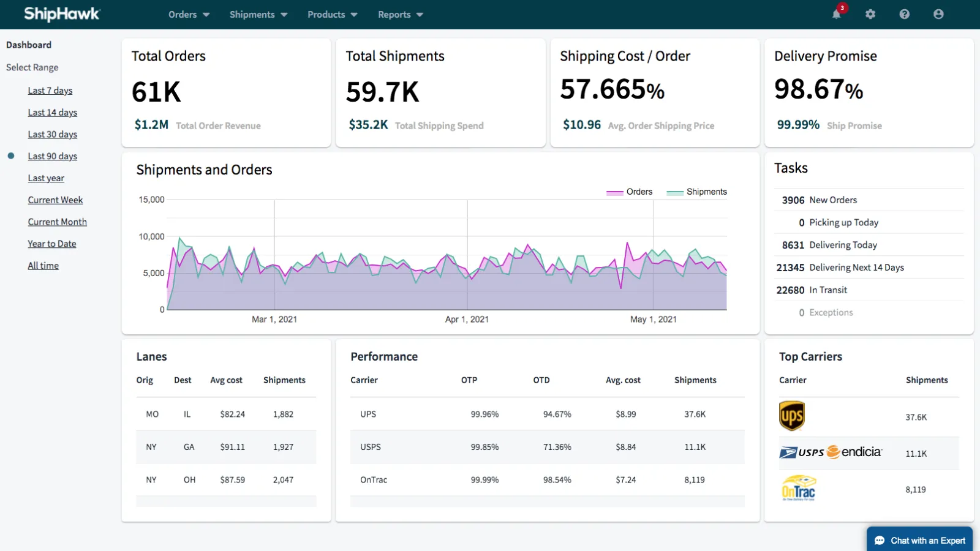This screenshot has width=980, height=551.
Task: Open the user account profile icon
Action: (938, 14)
